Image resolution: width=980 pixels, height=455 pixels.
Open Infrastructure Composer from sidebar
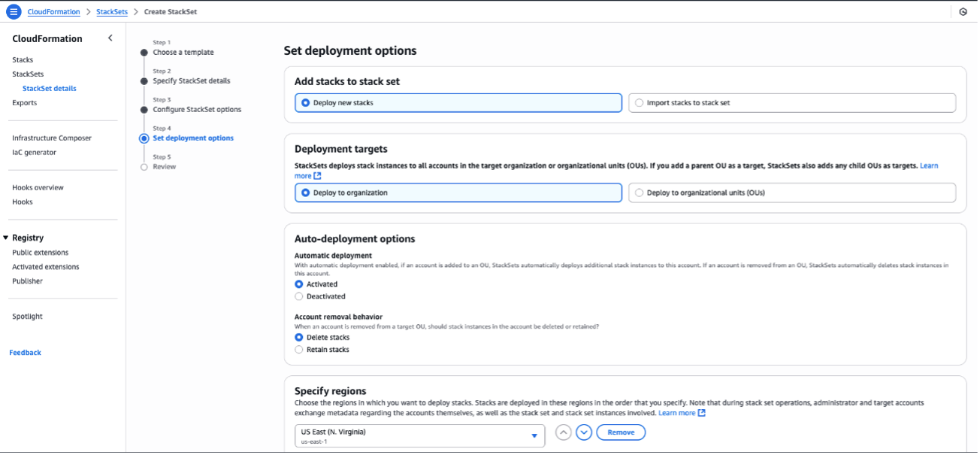[50, 138]
